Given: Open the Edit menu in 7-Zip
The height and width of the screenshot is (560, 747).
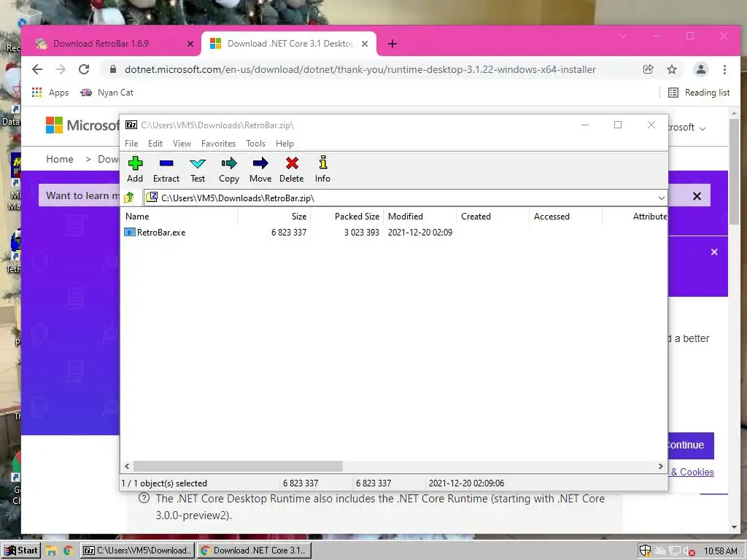Looking at the screenshot, I should pos(155,144).
